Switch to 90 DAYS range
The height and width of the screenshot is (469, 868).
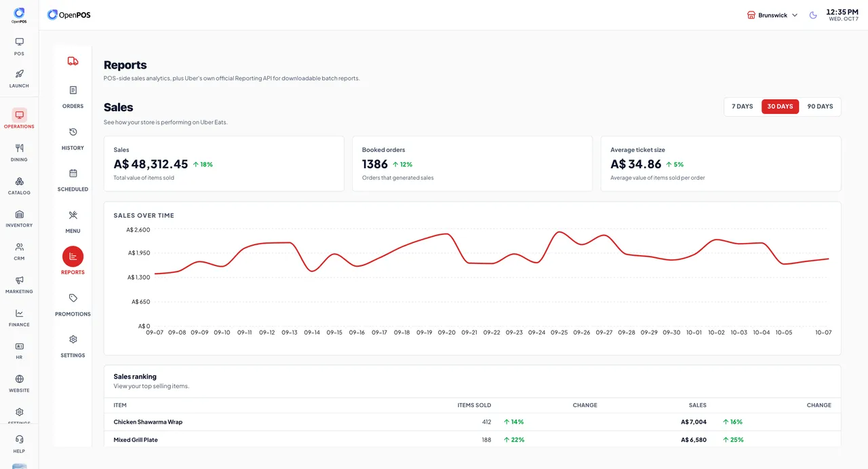pyautogui.click(x=820, y=107)
